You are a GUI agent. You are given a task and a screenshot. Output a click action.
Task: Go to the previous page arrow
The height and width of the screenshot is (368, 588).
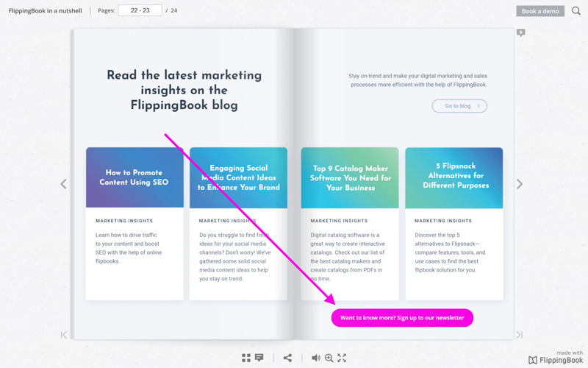(x=64, y=184)
